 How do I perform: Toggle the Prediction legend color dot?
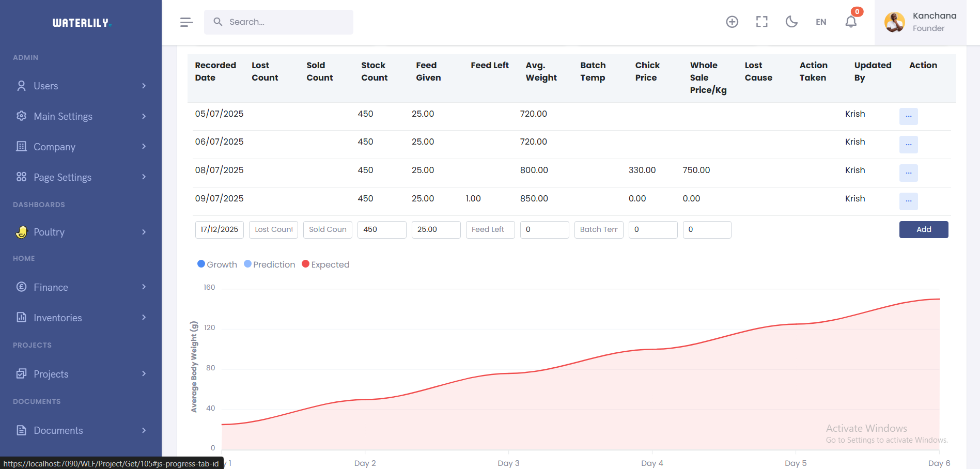[248, 264]
